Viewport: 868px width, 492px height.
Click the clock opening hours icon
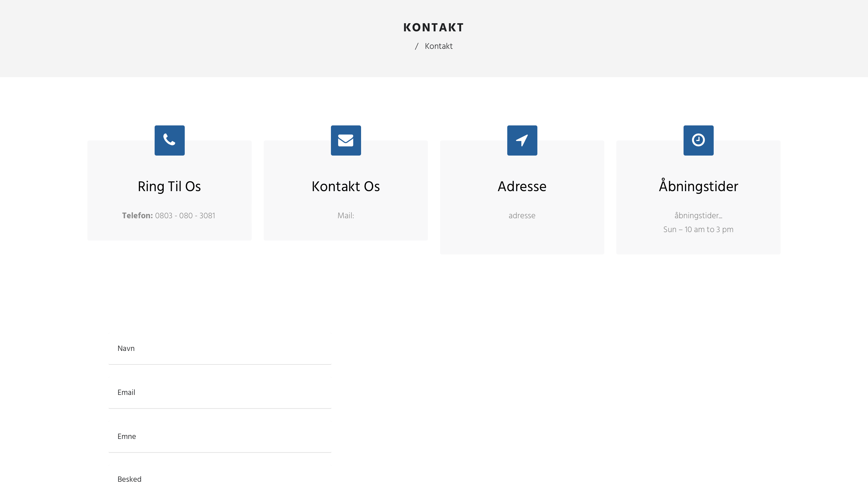click(698, 140)
